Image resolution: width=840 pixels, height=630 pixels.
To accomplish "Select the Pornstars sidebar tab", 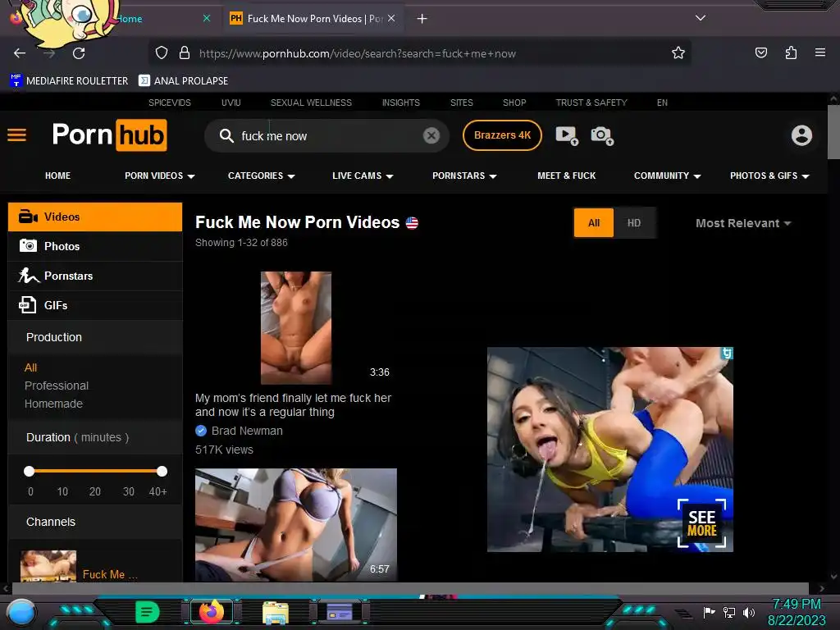I will [95, 276].
